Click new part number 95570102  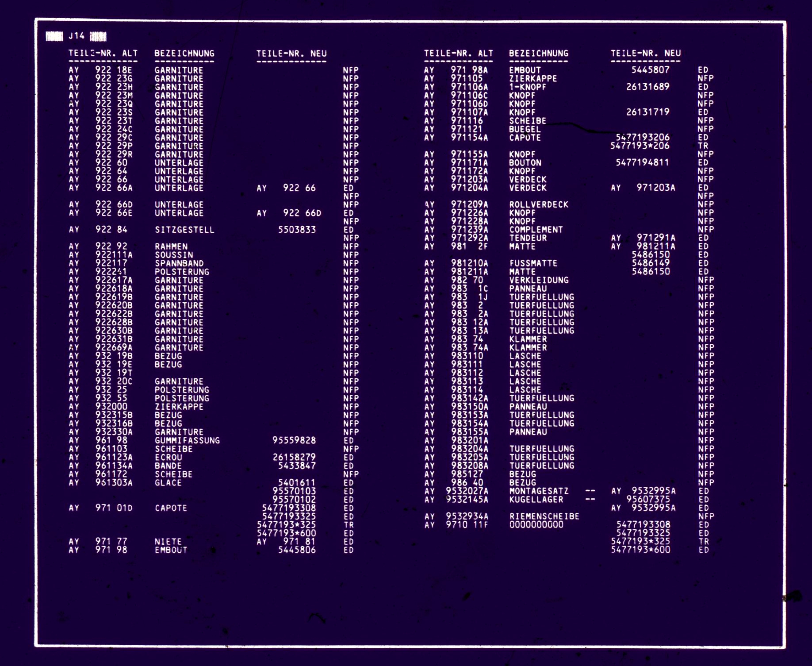pos(295,500)
